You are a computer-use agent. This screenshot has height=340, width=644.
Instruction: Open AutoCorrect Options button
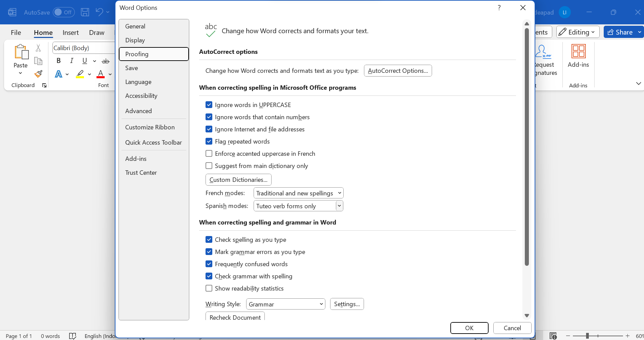pos(398,71)
